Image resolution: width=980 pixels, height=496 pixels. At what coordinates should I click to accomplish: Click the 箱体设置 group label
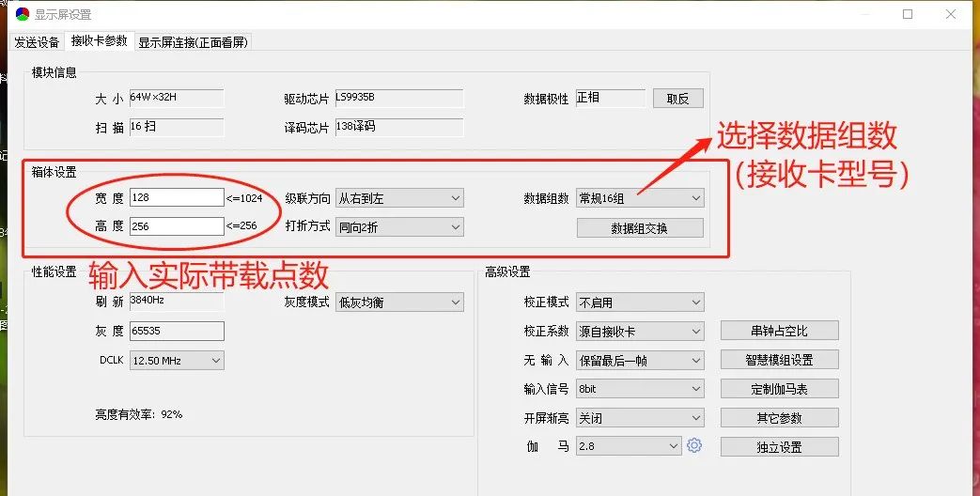click(x=54, y=173)
